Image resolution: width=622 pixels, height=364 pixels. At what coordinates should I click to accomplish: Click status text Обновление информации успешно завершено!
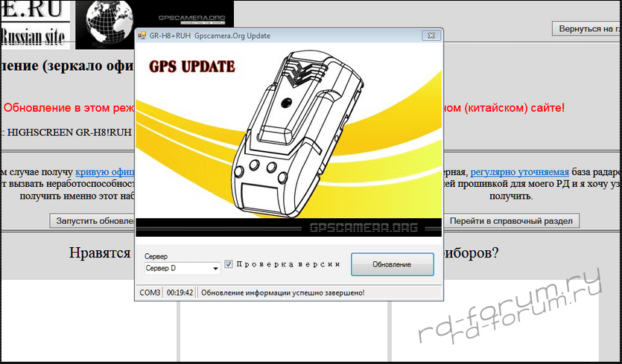pos(283,293)
